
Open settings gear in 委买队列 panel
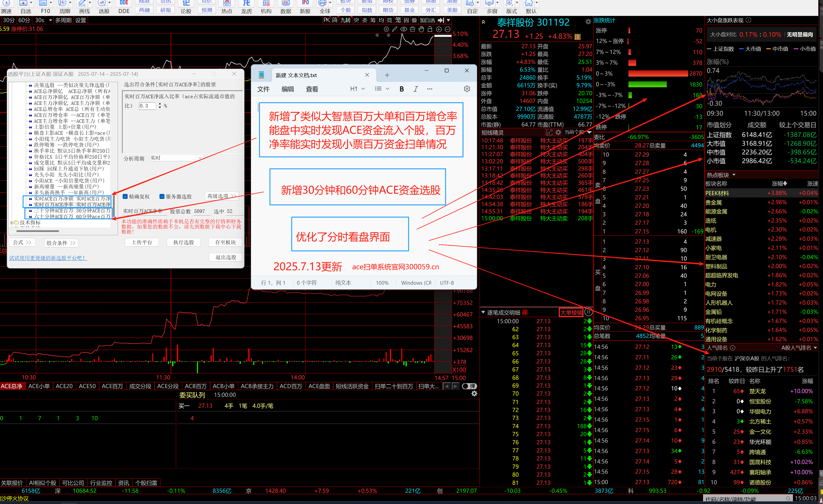474,394
